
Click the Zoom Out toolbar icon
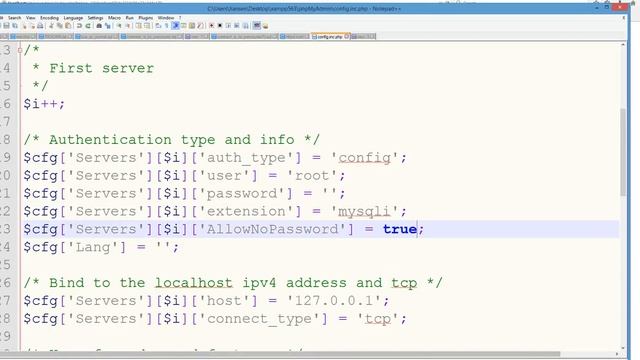[x=128, y=26]
